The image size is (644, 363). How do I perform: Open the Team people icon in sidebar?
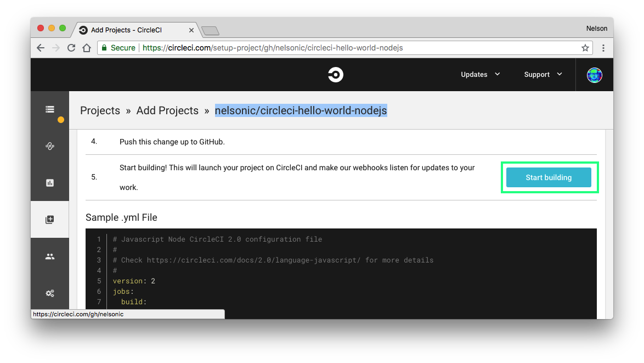point(50,256)
